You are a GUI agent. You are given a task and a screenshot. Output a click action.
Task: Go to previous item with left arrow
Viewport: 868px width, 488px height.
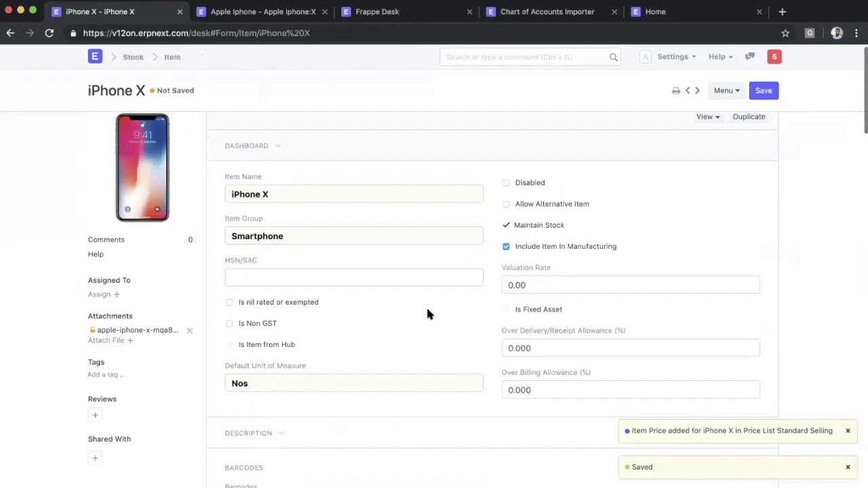[x=688, y=91]
